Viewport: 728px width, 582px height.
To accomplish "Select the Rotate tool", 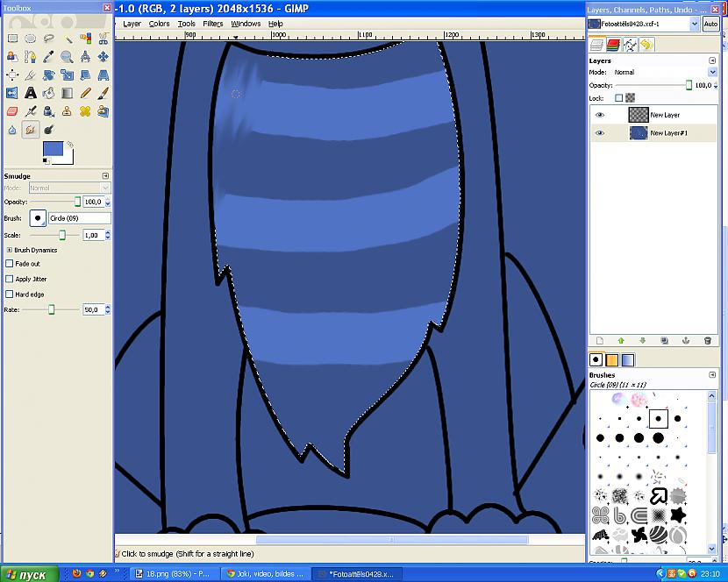I will point(49,75).
